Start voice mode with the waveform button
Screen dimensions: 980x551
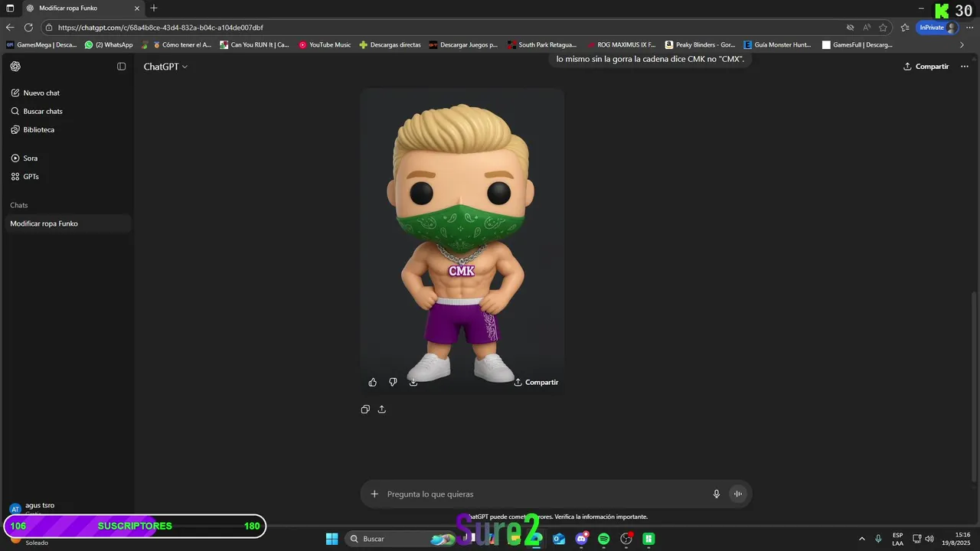coord(738,494)
